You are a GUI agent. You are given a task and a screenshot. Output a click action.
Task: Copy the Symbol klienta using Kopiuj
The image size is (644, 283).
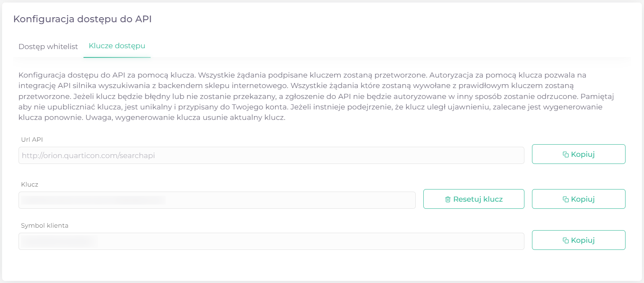579,240
